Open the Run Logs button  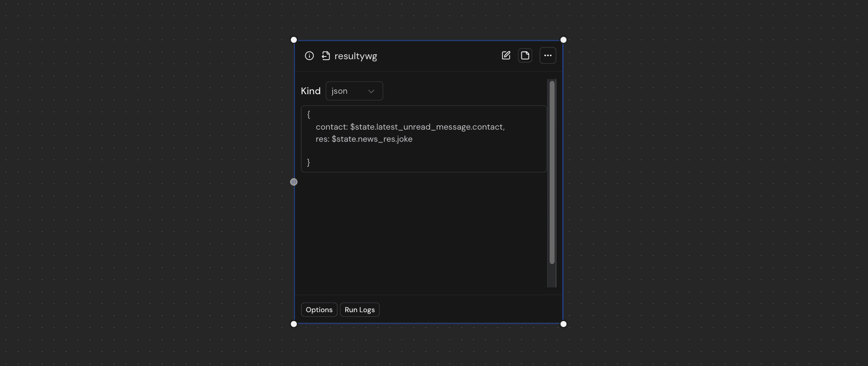[x=360, y=310]
